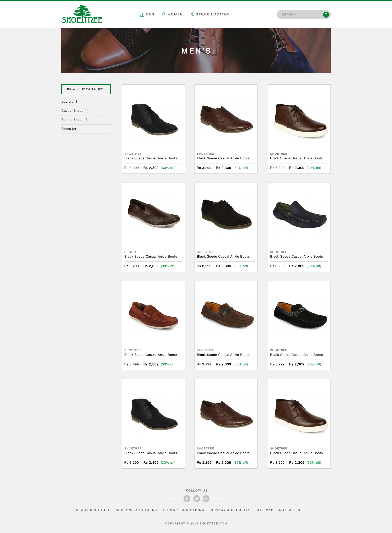Open dark brown suede derby lace-up thumbnail

226,214
